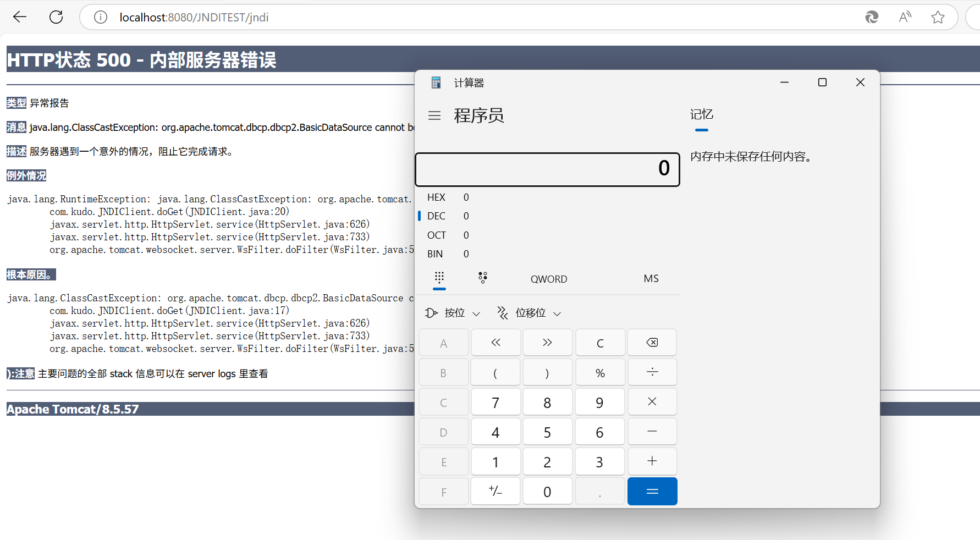Select the HEX number base

[x=548, y=197]
